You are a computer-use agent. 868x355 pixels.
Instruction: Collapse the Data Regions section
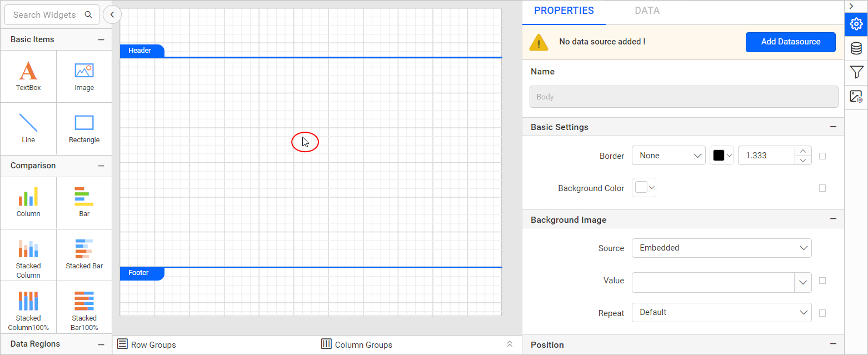coord(101,344)
